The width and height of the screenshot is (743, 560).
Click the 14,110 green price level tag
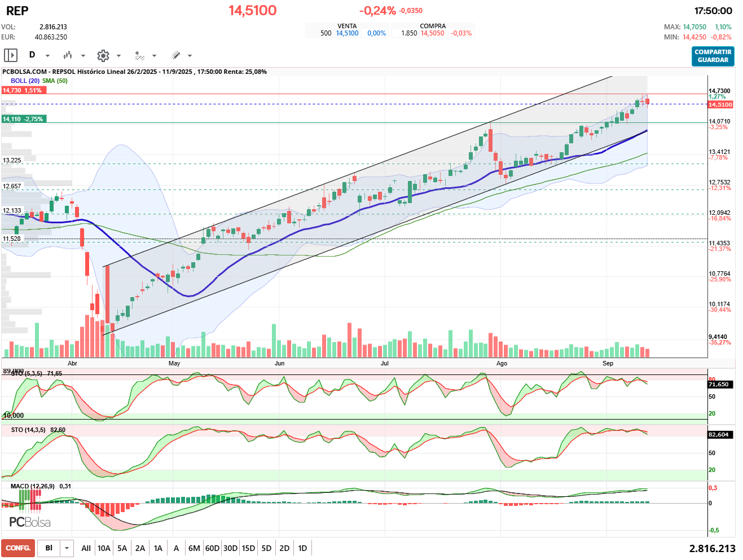pos(23,119)
